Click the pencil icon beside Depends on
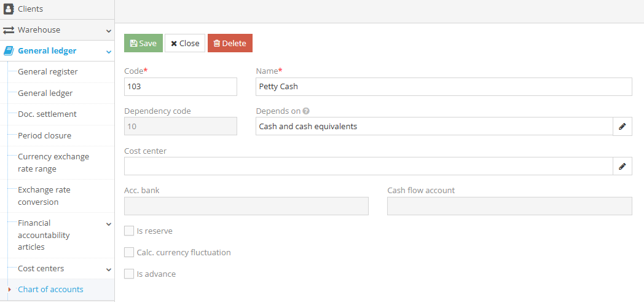The width and height of the screenshot is (644, 302). pos(622,127)
